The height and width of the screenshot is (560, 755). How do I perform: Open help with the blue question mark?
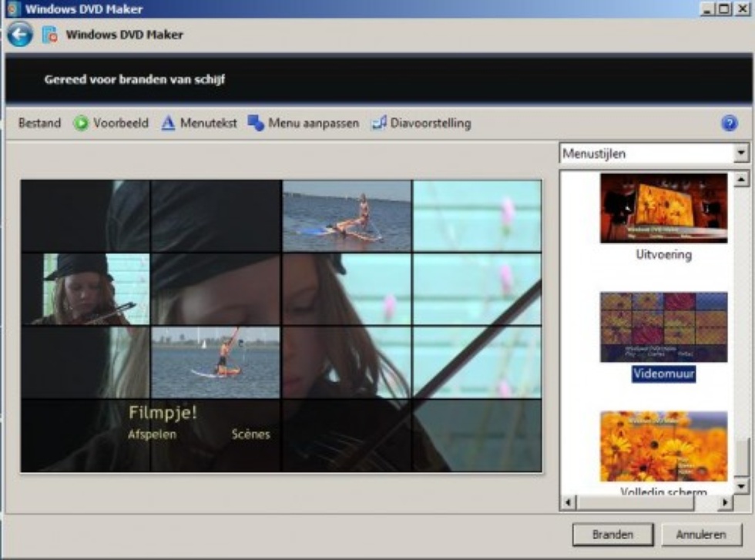pyautogui.click(x=729, y=123)
